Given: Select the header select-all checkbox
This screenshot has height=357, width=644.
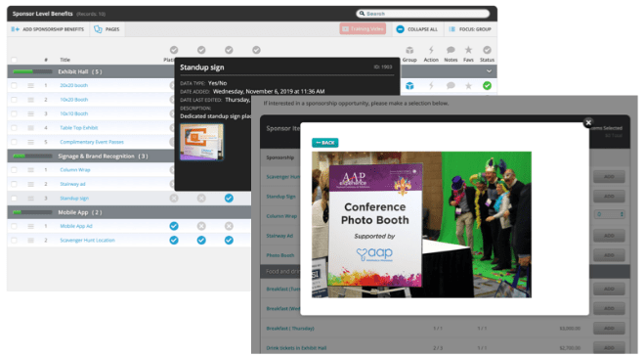Looking at the screenshot, I should pyautogui.click(x=14, y=60).
